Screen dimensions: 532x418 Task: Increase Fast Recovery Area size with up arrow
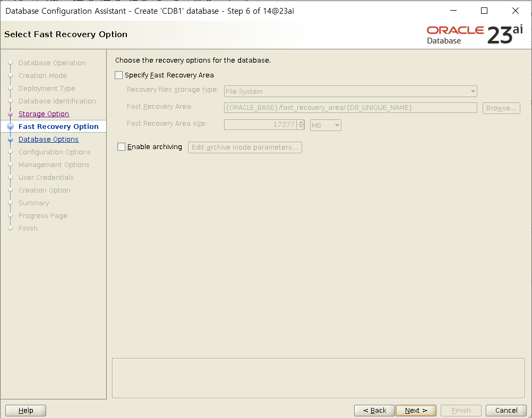pyautogui.click(x=301, y=122)
